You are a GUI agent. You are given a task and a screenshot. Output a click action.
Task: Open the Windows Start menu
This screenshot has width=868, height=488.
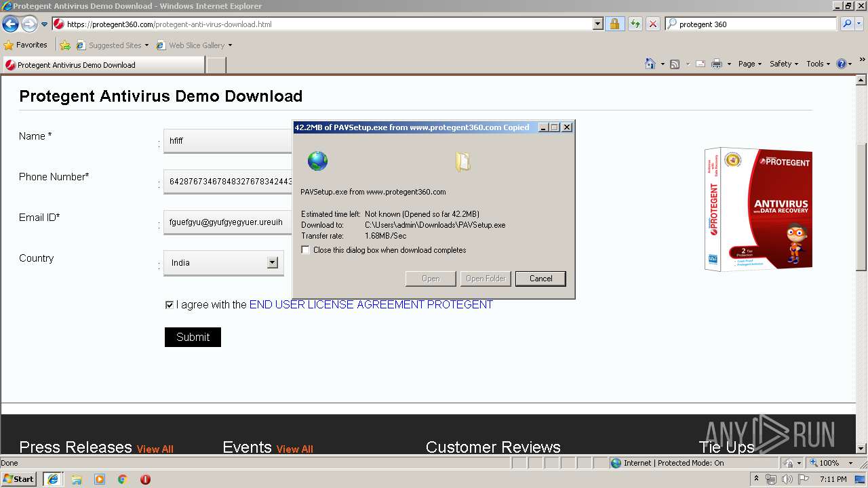click(x=19, y=479)
